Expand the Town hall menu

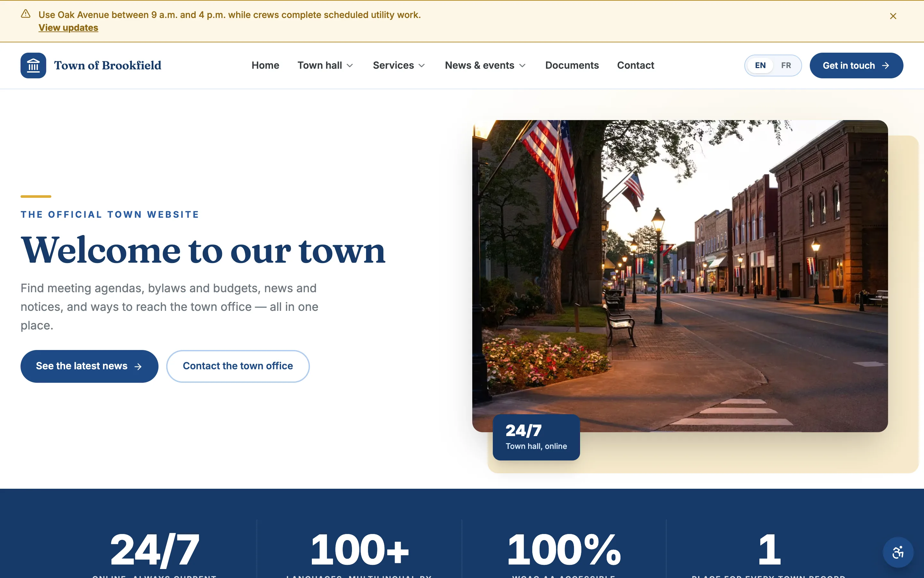(325, 66)
